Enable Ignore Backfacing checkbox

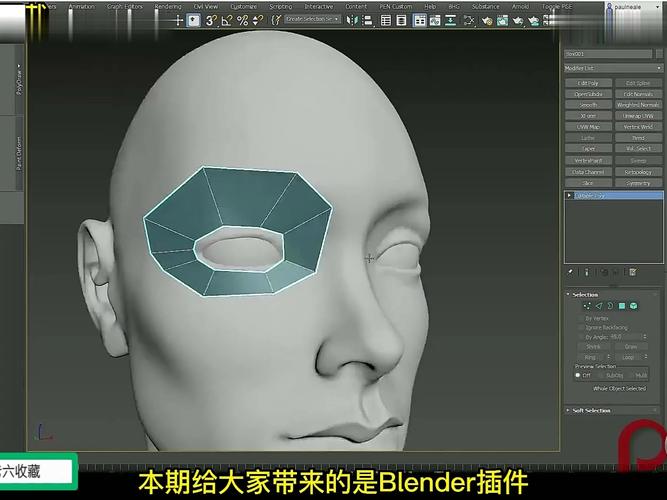coord(581,327)
